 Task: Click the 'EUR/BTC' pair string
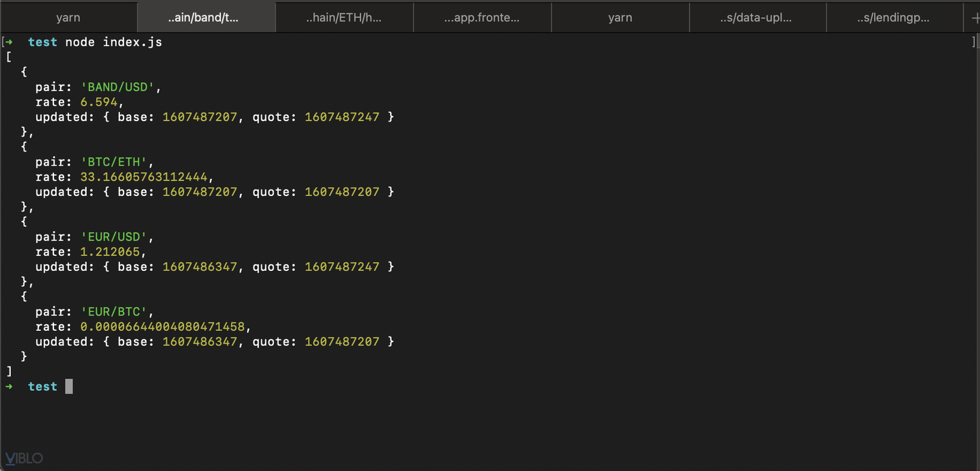[x=114, y=312]
